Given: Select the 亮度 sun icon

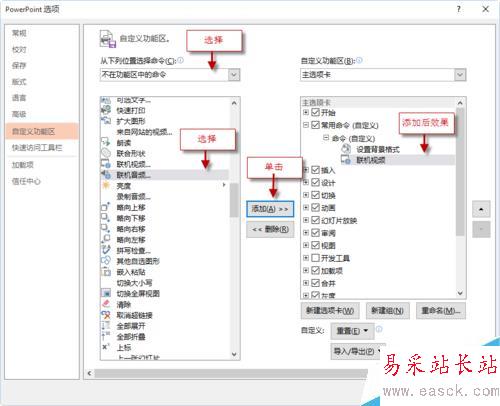Looking at the screenshot, I should [106, 185].
